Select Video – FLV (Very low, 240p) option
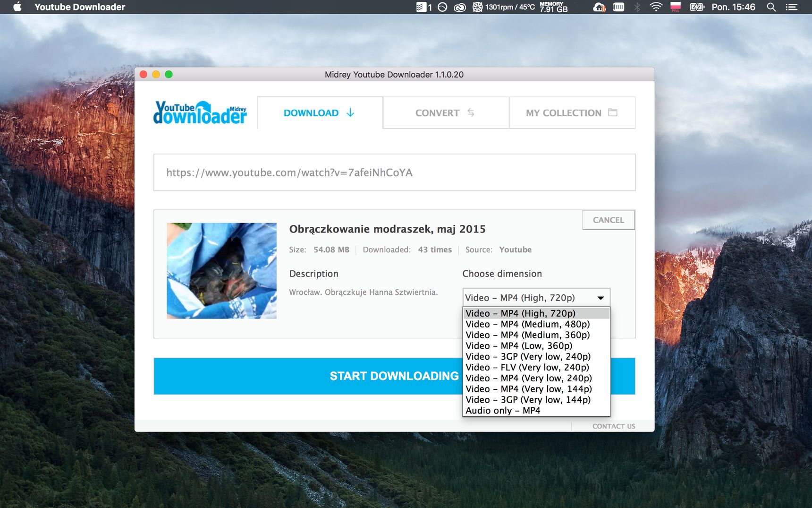Screen dimensions: 812x508 (536, 367)
